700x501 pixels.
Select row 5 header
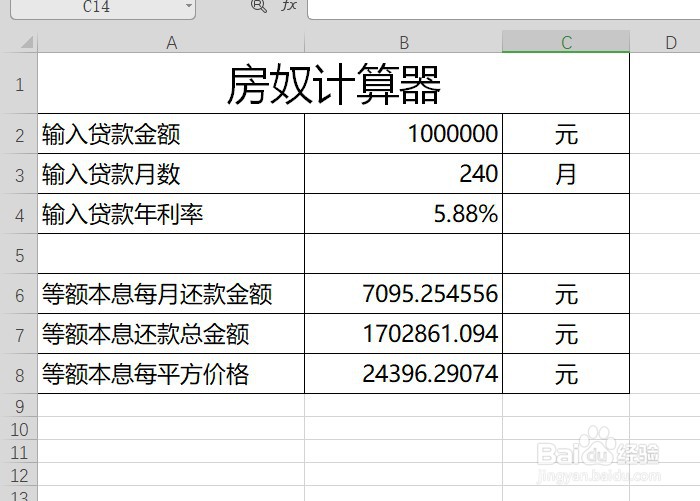point(19,254)
